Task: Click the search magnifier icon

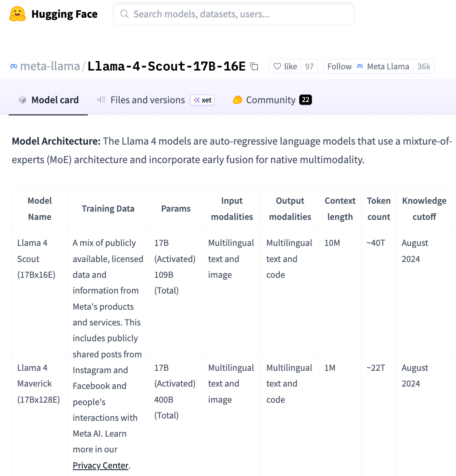Action: coord(124,14)
